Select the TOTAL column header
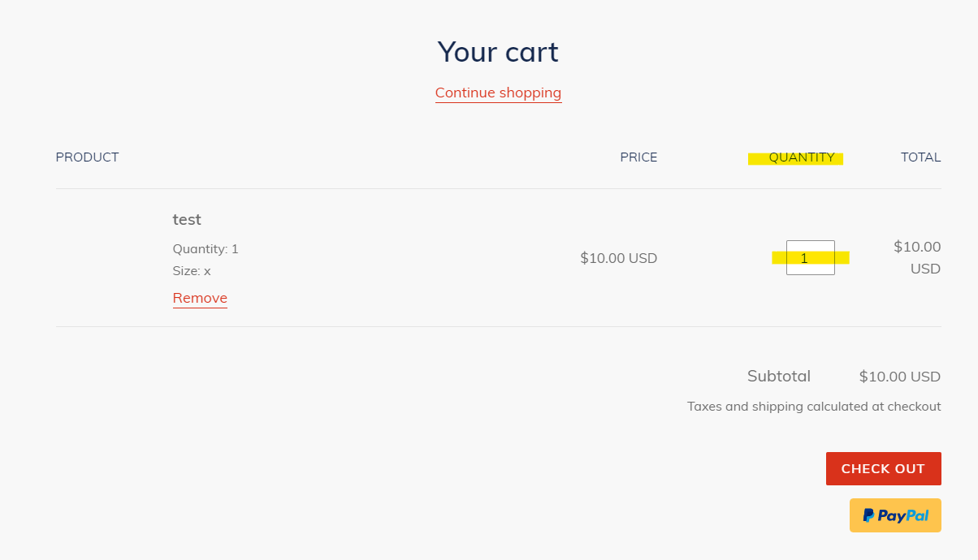 [920, 157]
